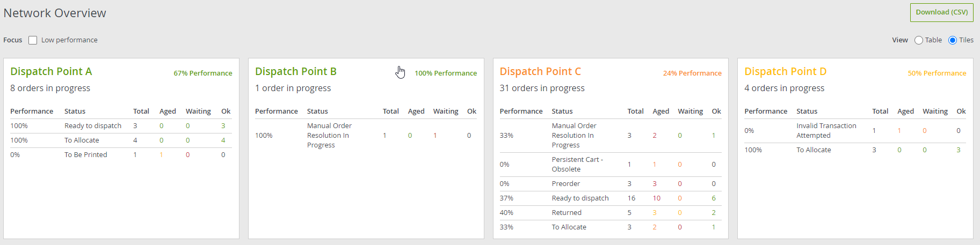Select the Invalid Transaction Attempted status row
Image resolution: width=980 pixels, height=245 pixels.
click(x=826, y=130)
